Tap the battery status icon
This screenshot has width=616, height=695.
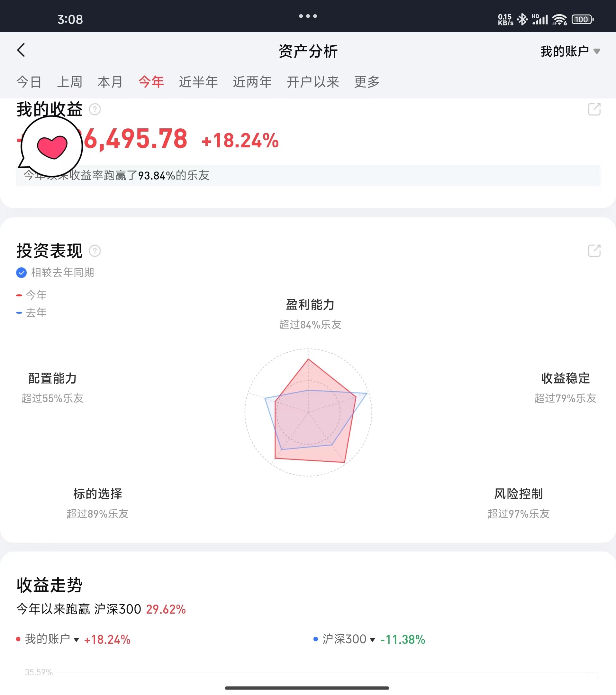point(582,20)
